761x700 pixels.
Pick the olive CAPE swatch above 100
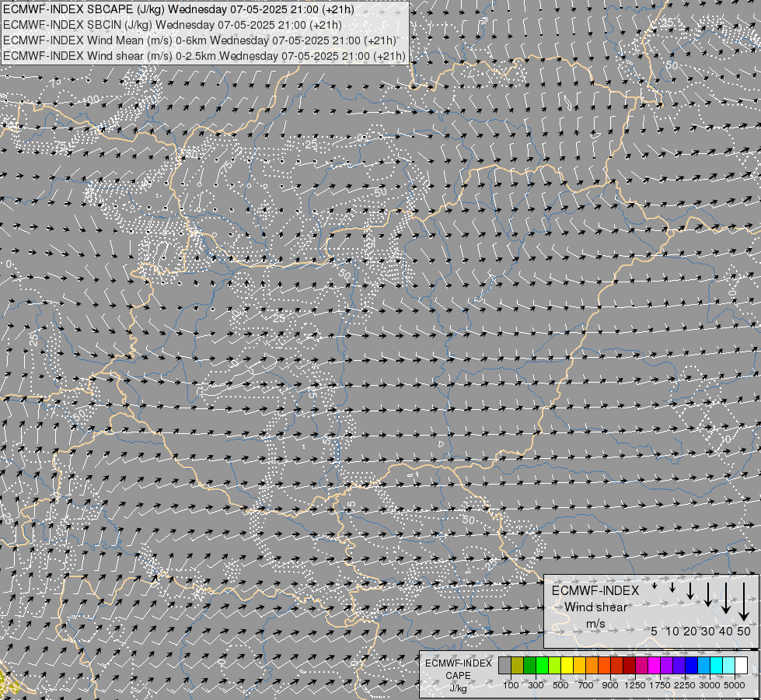tap(518, 665)
